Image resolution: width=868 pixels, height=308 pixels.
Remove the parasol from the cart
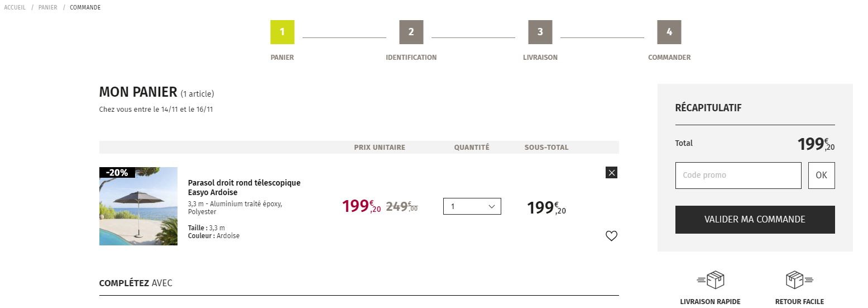[x=611, y=173]
